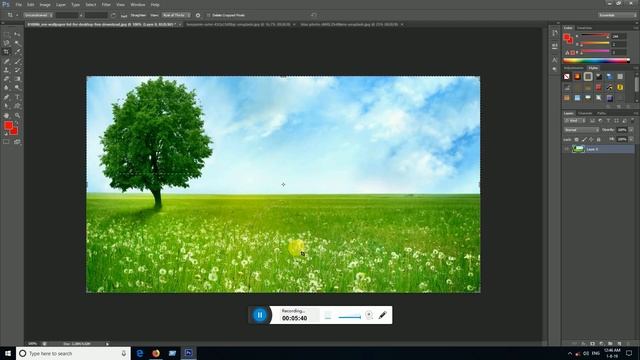Open the crop gear settings in options bar
The height and width of the screenshot is (360, 640).
point(198,15)
